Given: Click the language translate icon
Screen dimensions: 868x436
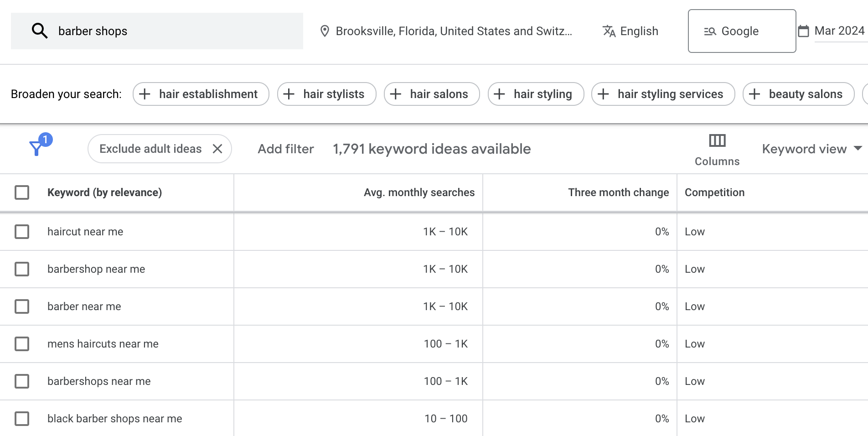Looking at the screenshot, I should [609, 31].
